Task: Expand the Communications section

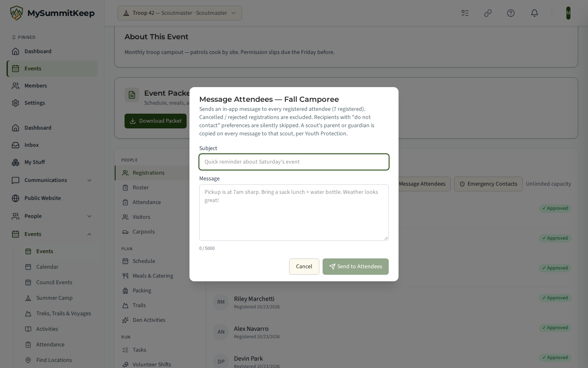Action: tap(52, 180)
